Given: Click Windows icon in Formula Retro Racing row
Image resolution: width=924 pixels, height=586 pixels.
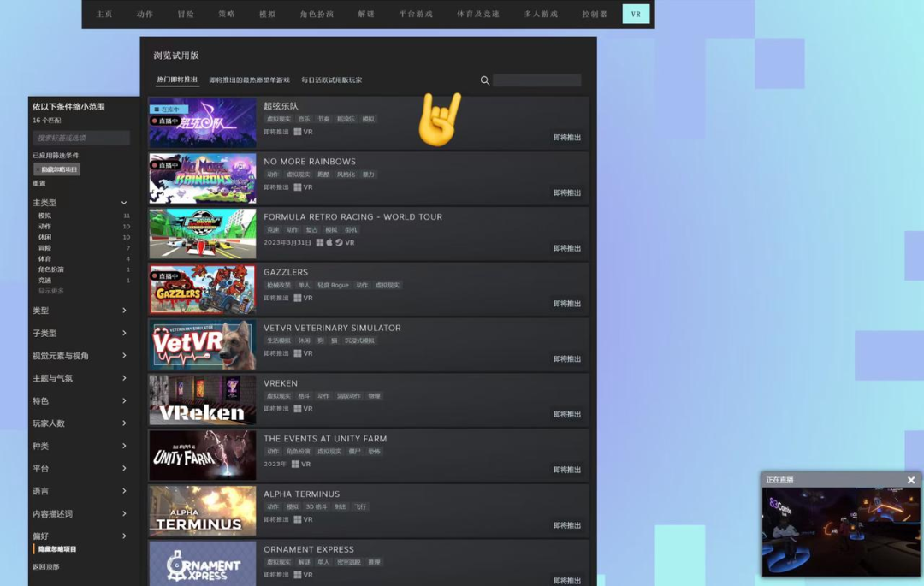Looking at the screenshot, I should pyautogui.click(x=319, y=243).
